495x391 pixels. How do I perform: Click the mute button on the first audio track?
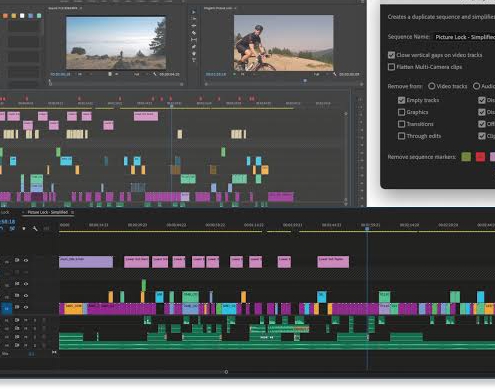tap(26, 320)
